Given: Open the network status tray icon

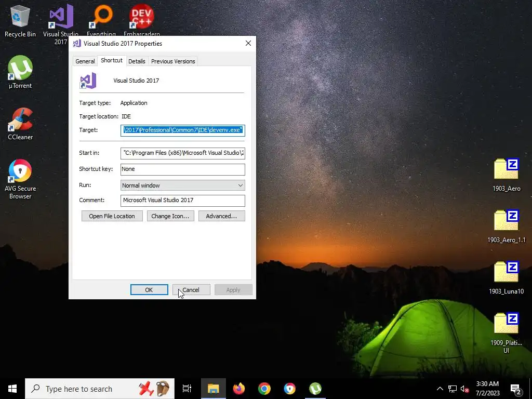Looking at the screenshot, I should 453,389.
